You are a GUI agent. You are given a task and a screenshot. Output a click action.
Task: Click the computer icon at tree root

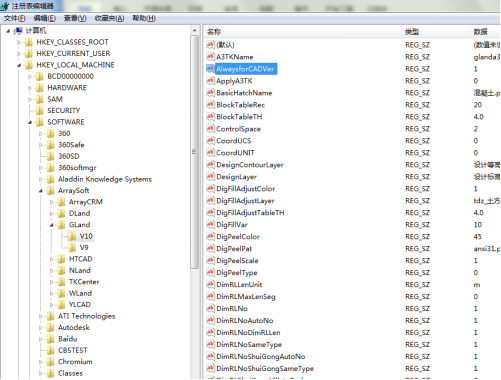18,31
